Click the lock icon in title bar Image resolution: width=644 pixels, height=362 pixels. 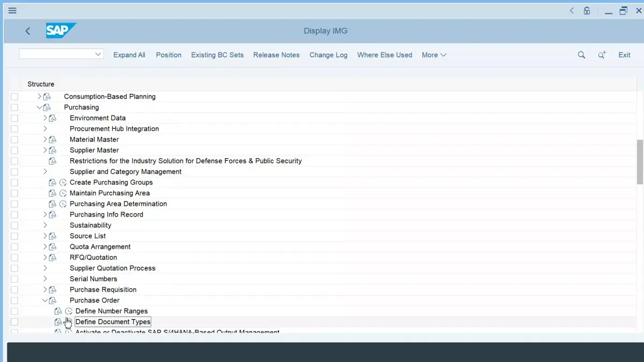pyautogui.click(x=587, y=10)
